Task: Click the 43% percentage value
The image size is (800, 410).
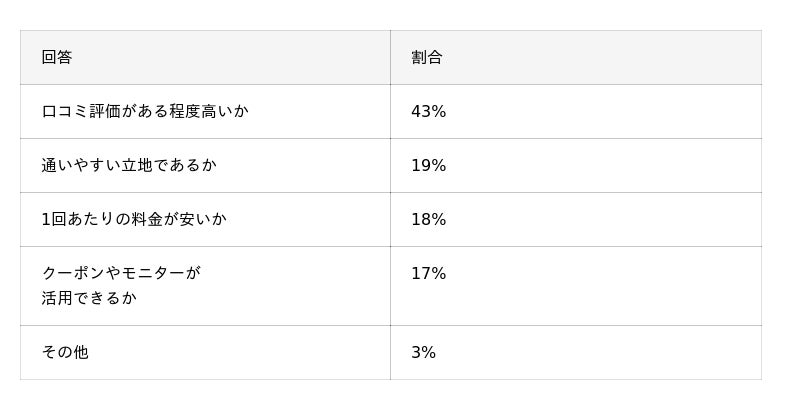Action: tap(428, 112)
